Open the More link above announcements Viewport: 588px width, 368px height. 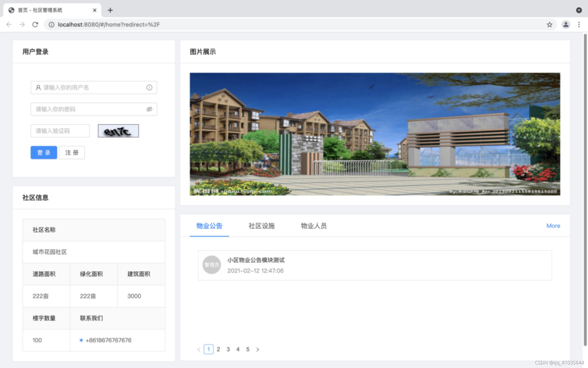point(553,226)
